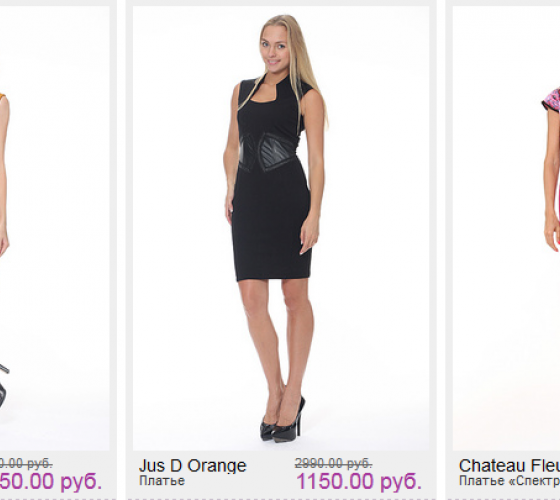Select the Платье label under Jus D Orange
Screen dimensions: 560x500
tap(162, 481)
